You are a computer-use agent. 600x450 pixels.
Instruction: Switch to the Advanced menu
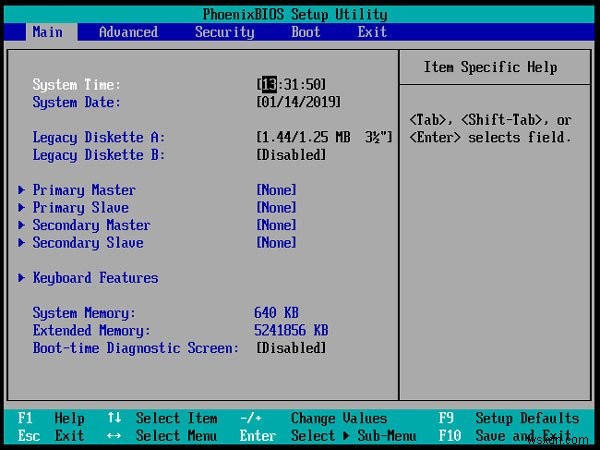point(128,32)
